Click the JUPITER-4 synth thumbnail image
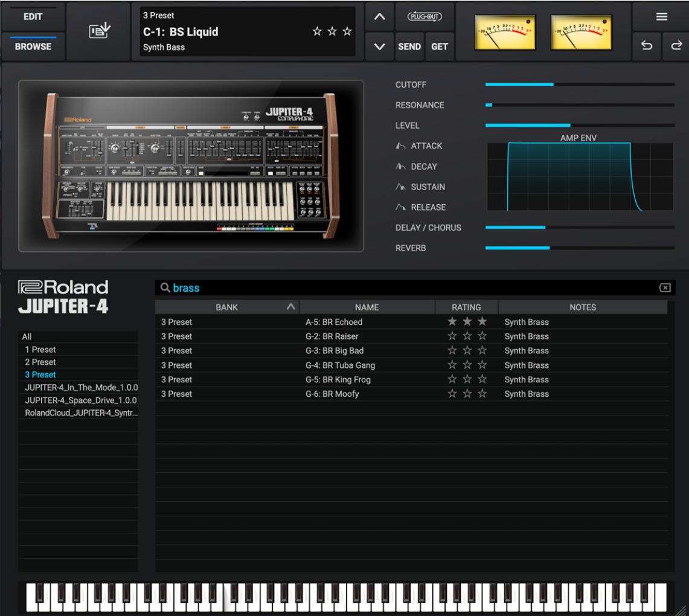The image size is (689, 616). 191,166
